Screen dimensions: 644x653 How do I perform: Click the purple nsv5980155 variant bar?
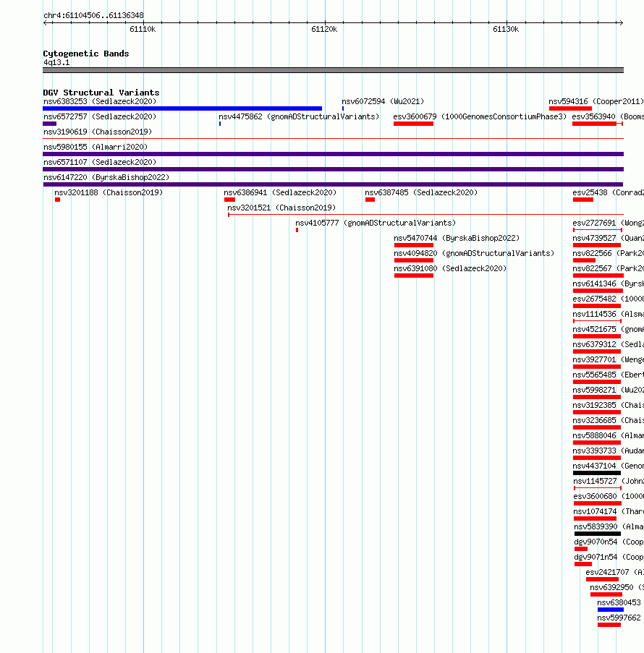pyautogui.click(x=333, y=154)
